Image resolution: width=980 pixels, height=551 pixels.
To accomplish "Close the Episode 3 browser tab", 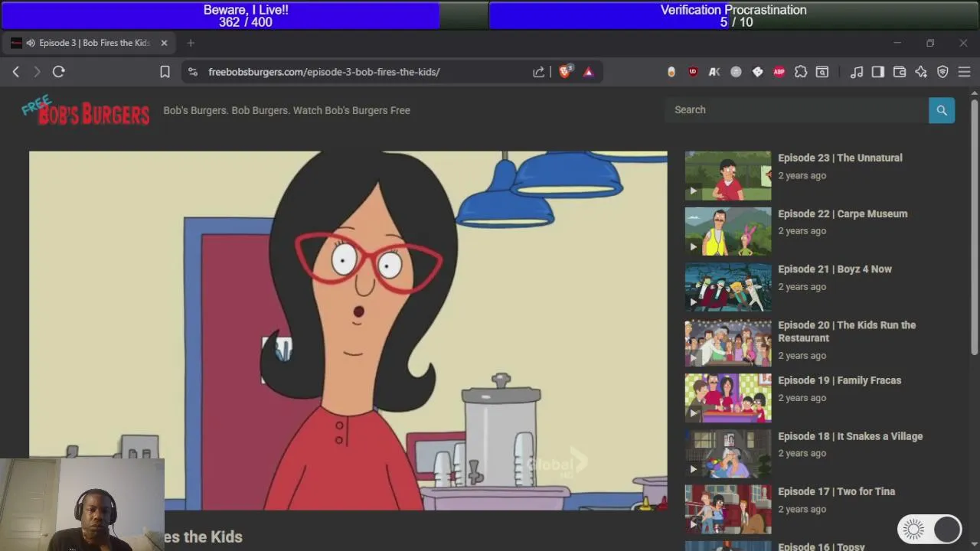I will pos(164,43).
